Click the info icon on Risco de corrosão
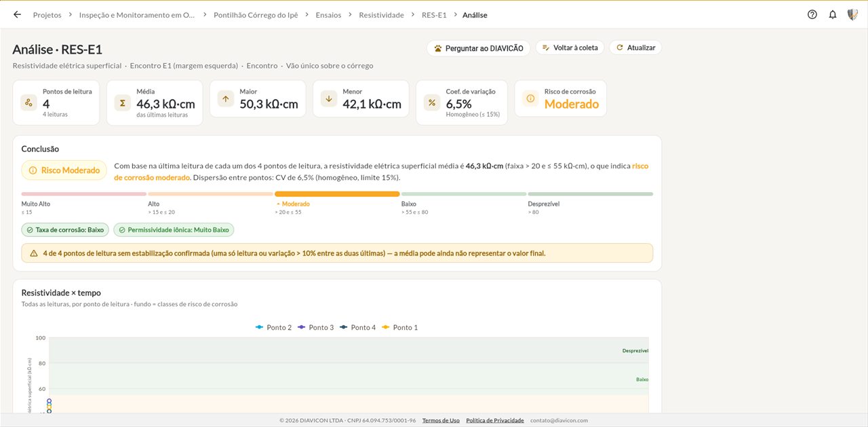The width and height of the screenshot is (868, 427). coord(530,98)
